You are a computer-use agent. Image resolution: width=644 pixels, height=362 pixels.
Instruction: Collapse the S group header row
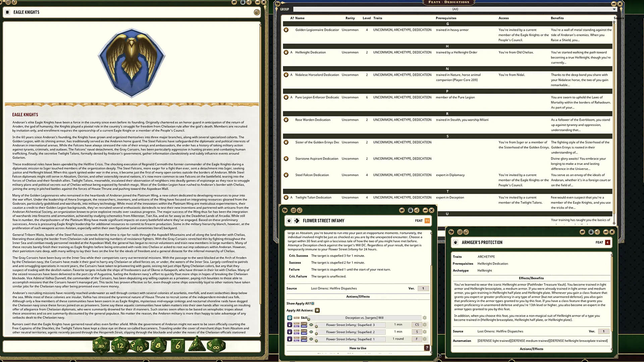point(447,136)
